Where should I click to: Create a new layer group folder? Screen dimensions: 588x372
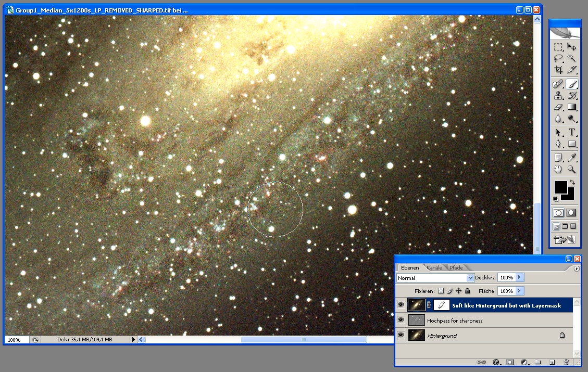pyautogui.click(x=538, y=362)
